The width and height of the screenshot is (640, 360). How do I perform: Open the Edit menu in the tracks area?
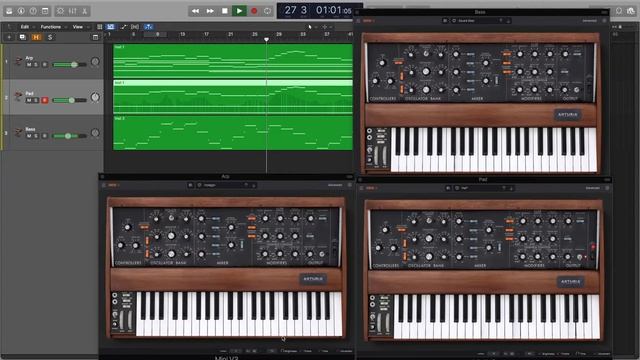pos(25,27)
